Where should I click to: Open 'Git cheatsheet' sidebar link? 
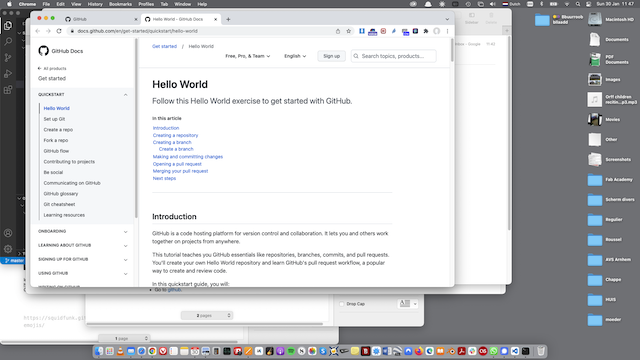(x=59, y=204)
